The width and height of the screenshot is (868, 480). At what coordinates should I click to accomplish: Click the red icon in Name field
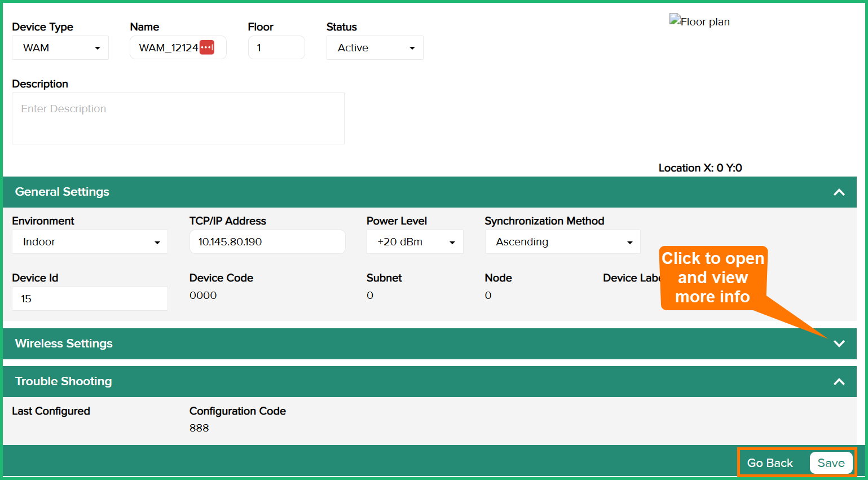(x=206, y=48)
